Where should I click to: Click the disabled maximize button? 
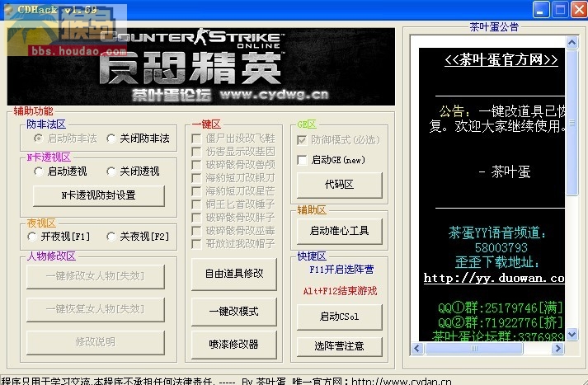[560, 10]
